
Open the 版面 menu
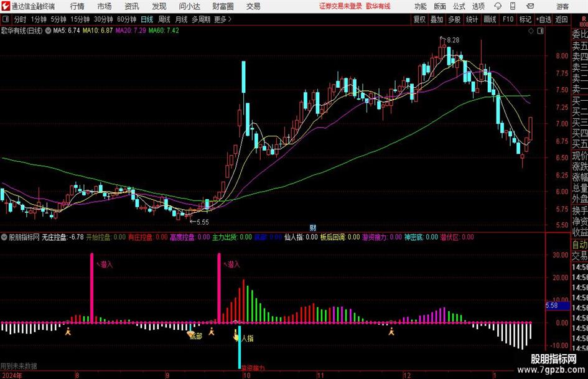click(440, 6)
